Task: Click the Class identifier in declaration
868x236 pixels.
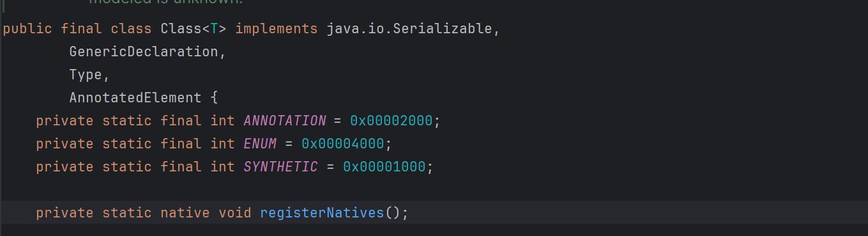Action: 181,29
